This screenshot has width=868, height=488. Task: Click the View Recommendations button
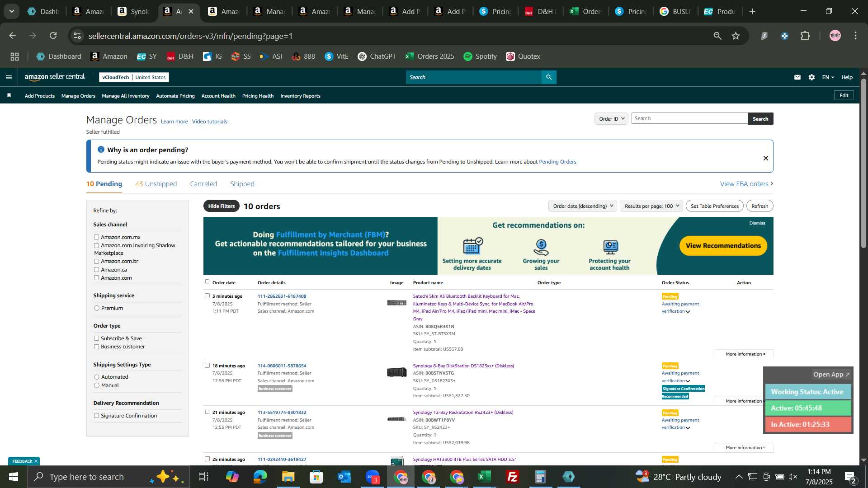point(723,246)
